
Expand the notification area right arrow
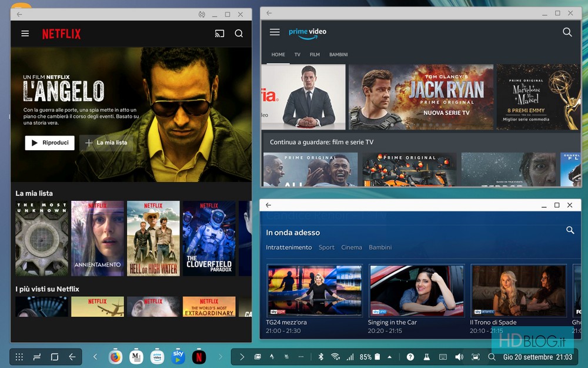(242, 357)
